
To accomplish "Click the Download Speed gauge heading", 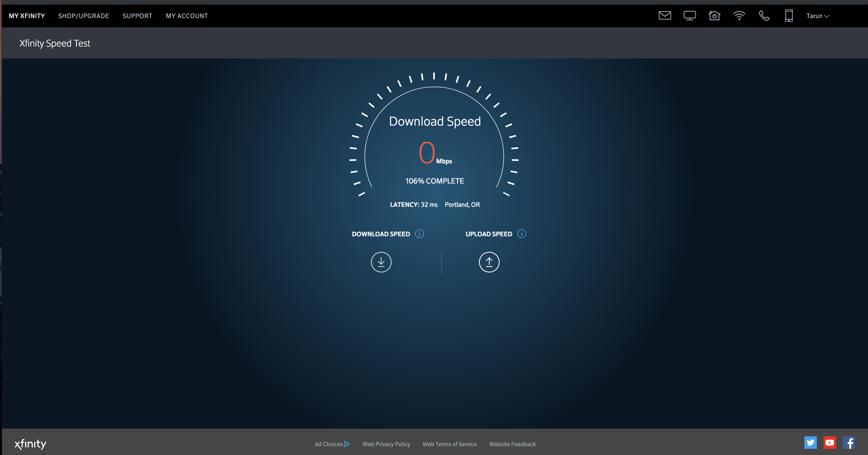I will 435,122.
